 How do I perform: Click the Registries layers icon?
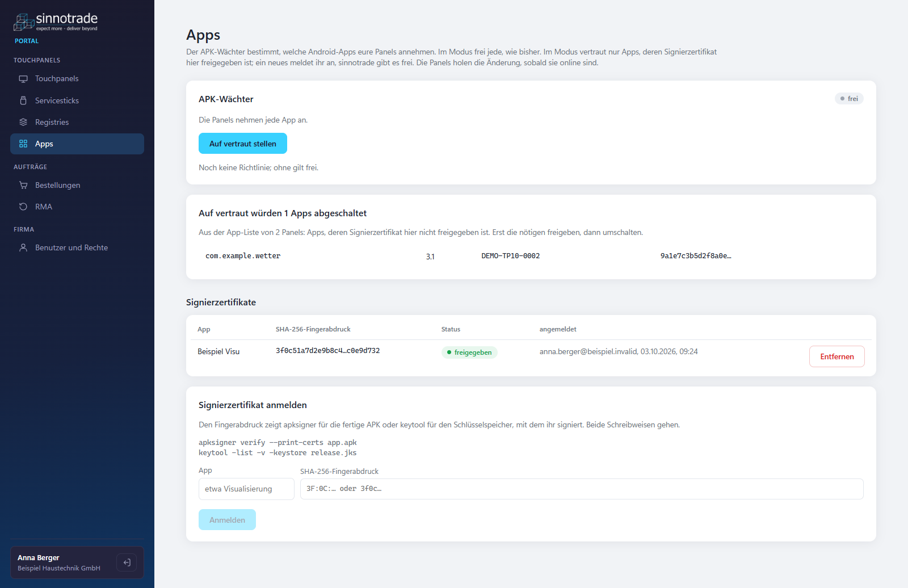[x=23, y=122]
